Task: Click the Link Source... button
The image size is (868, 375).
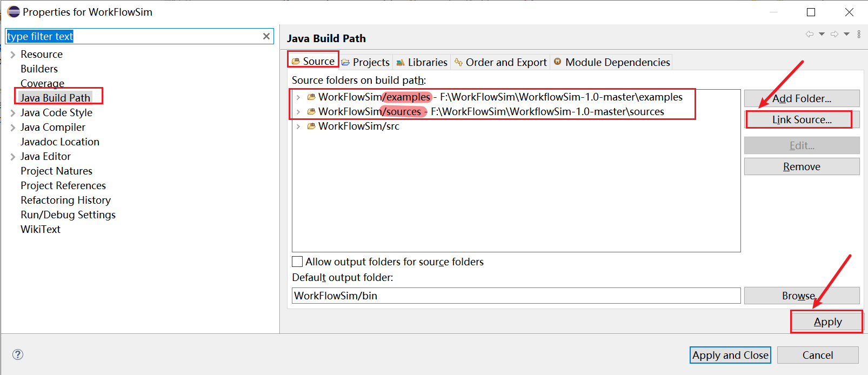Action: tap(802, 119)
